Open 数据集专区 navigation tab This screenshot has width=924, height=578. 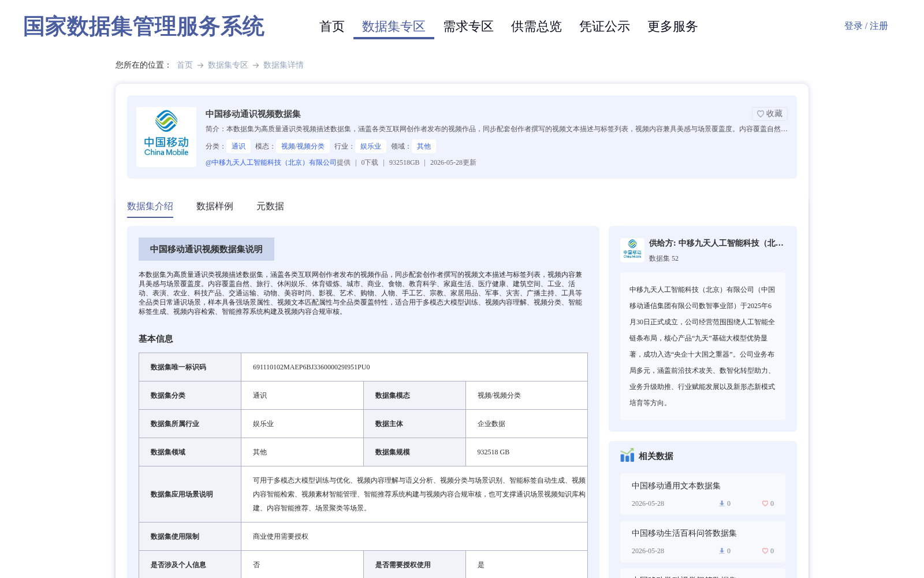(x=394, y=27)
